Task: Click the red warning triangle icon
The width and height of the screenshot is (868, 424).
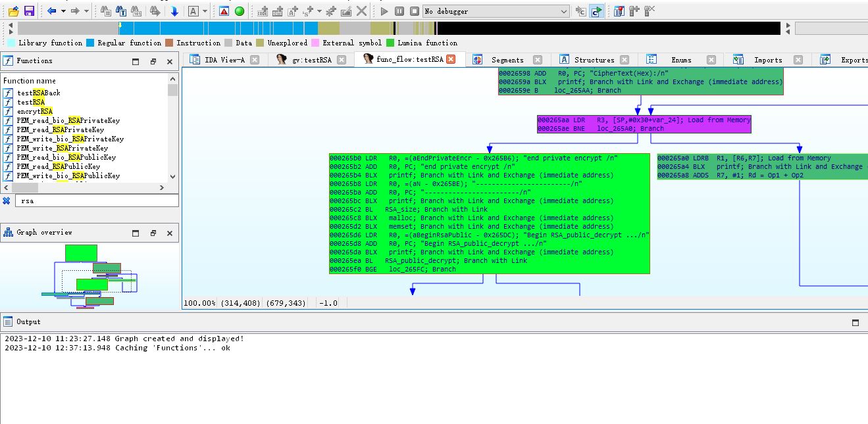Action: point(224,11)
